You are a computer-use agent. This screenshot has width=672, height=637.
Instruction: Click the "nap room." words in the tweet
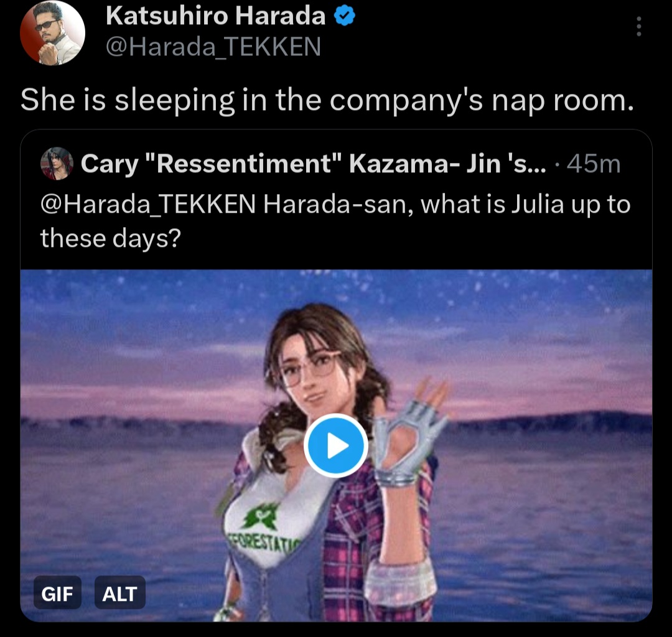click(x=562, y=100)
